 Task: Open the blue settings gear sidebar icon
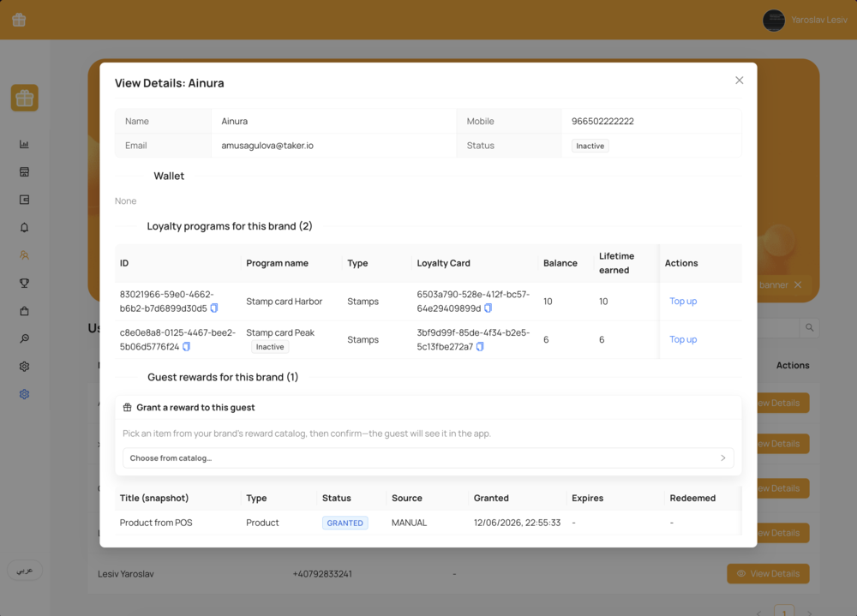(x=24, y=394)
